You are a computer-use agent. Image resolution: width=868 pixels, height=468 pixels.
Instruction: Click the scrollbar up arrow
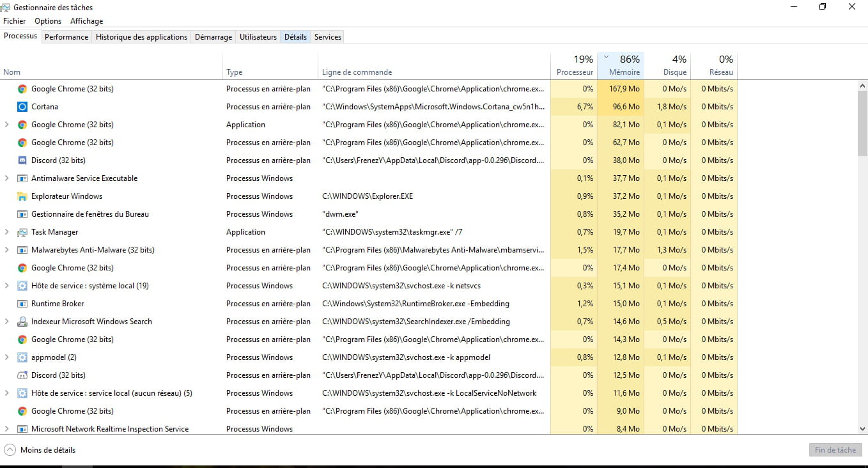click(x=862, y=85)
